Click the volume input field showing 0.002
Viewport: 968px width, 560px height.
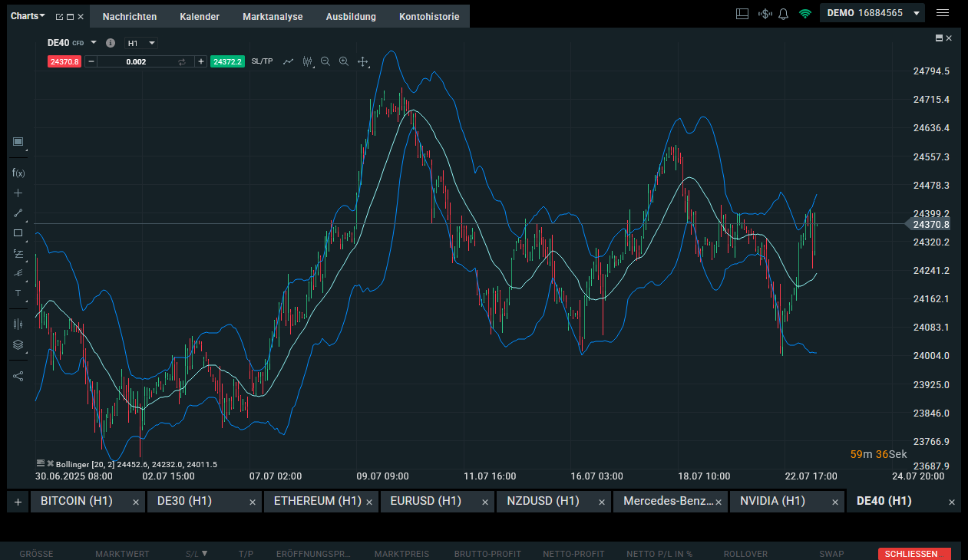coord(136,61)
